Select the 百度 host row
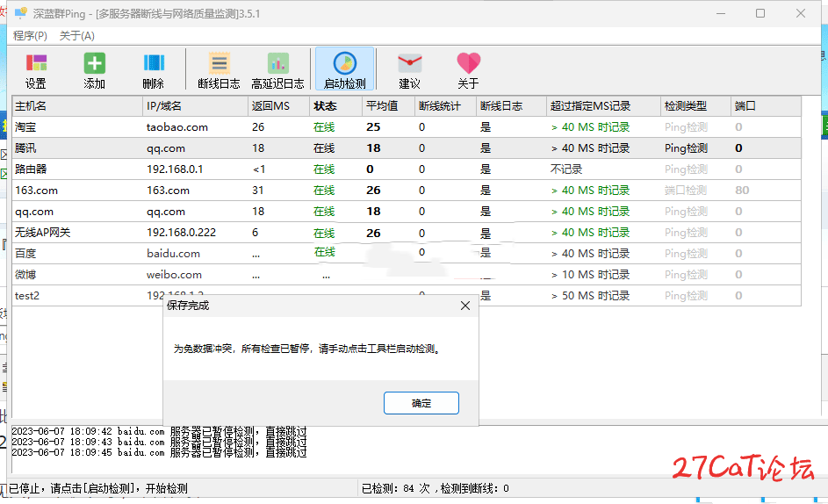828x504 pixels. coord(407,254)
